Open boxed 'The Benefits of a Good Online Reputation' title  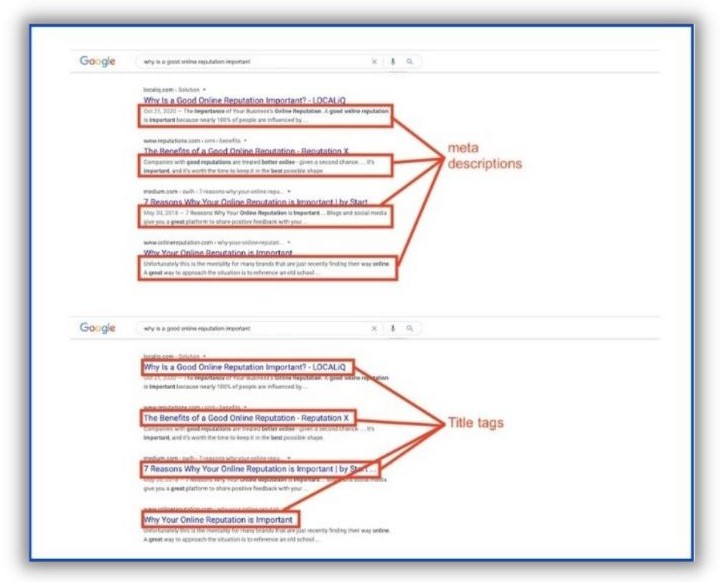tap(248, 417)
